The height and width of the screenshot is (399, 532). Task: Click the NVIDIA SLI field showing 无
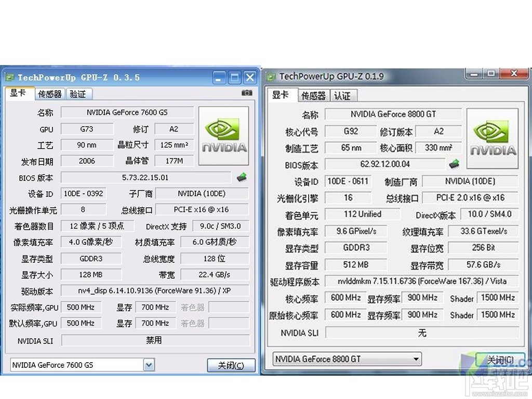point(422,332)
